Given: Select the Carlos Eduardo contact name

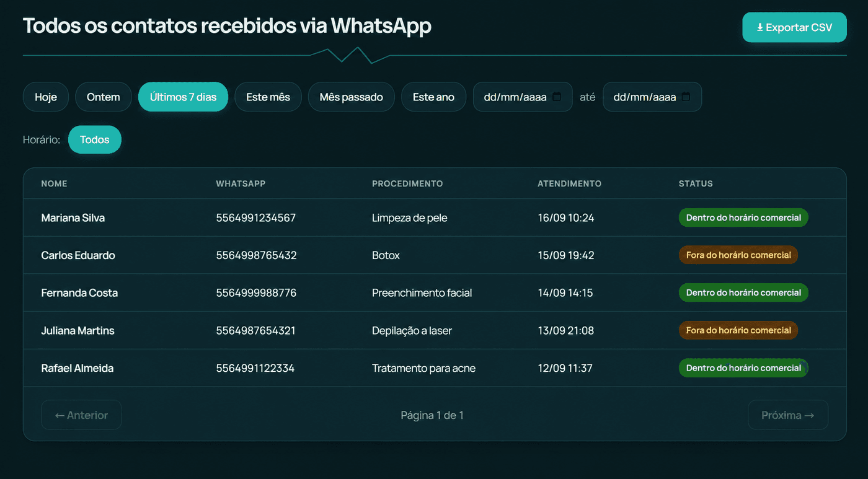Looking at the screenshot, I should (78, 255).
